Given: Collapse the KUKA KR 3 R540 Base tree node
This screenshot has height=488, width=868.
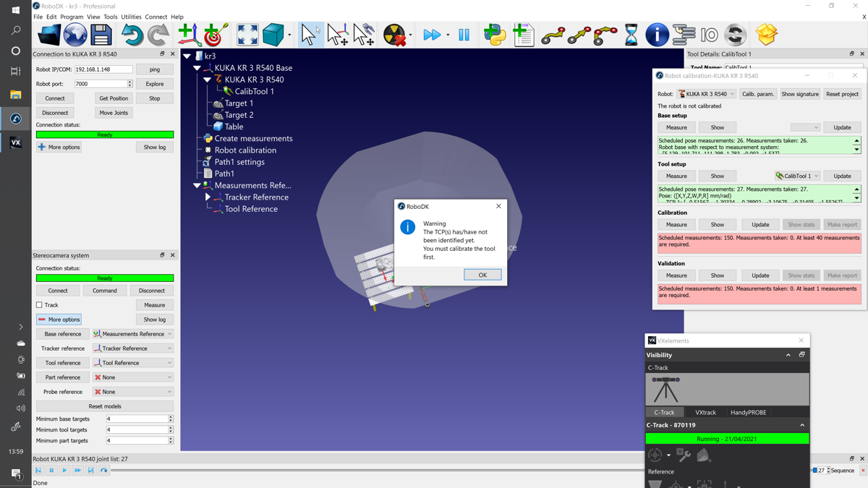Looking at the screenshot, I should click(x=197, y=68).
